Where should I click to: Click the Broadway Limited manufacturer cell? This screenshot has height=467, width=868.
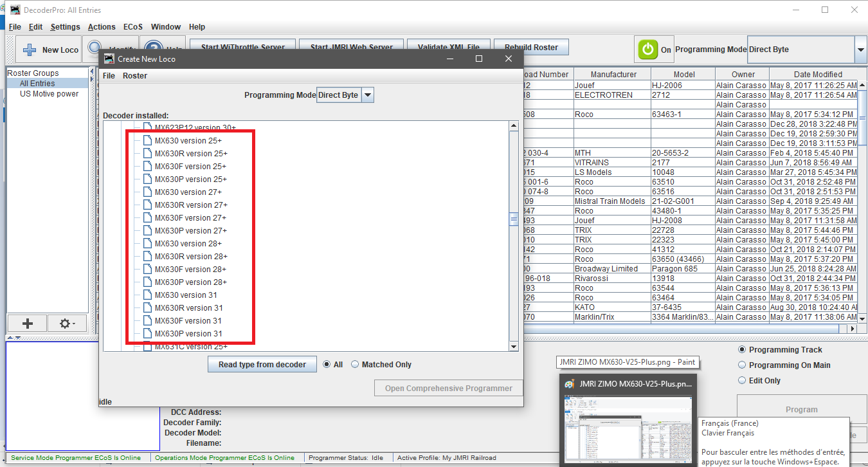(x=612, y=269)
